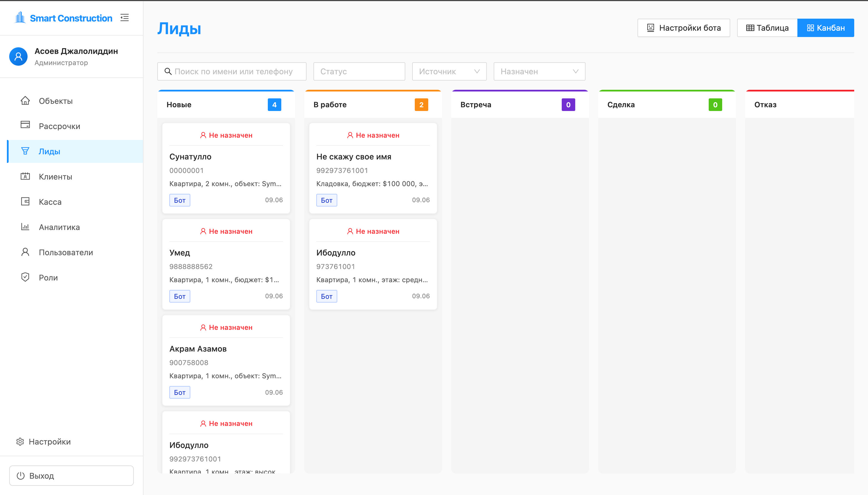Click the Лиды page heading
The width and height of the screenshot is (868, 495).
(x=179, y=29)
